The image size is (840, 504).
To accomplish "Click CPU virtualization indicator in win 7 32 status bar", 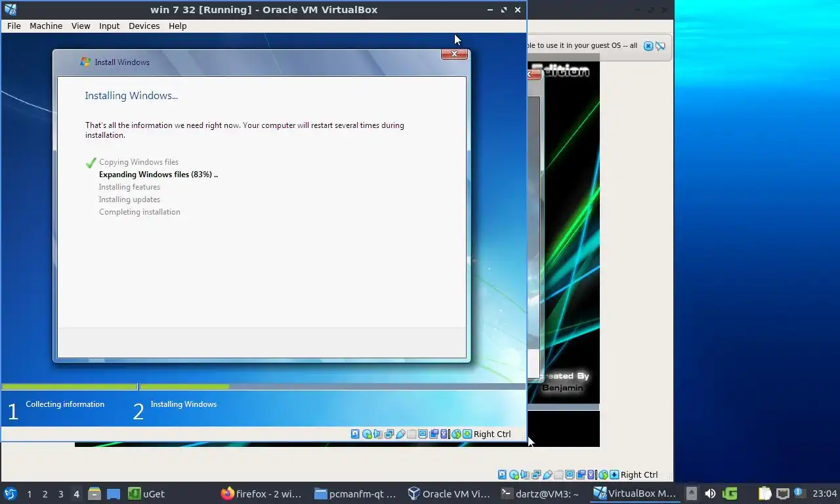I will 444,434.
